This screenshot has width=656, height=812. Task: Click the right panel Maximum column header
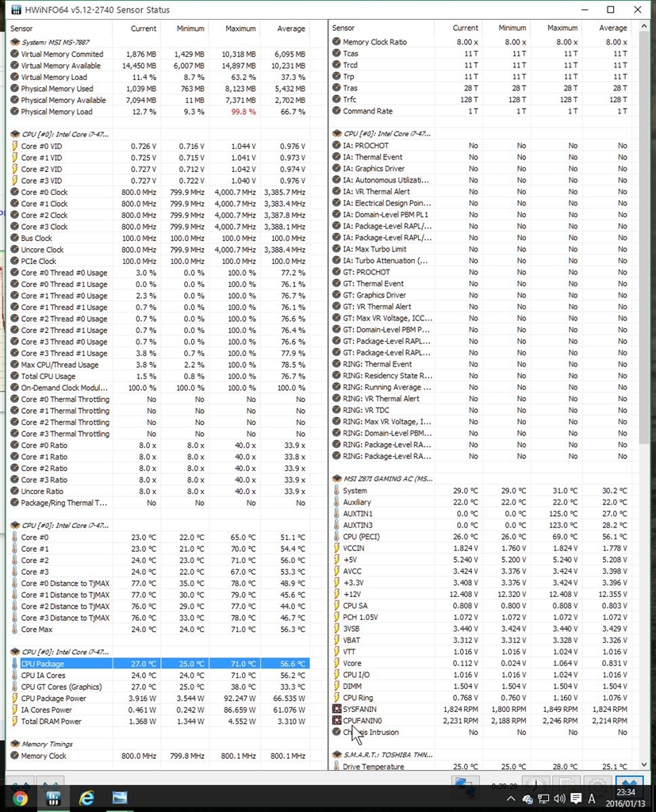[557, 28]
